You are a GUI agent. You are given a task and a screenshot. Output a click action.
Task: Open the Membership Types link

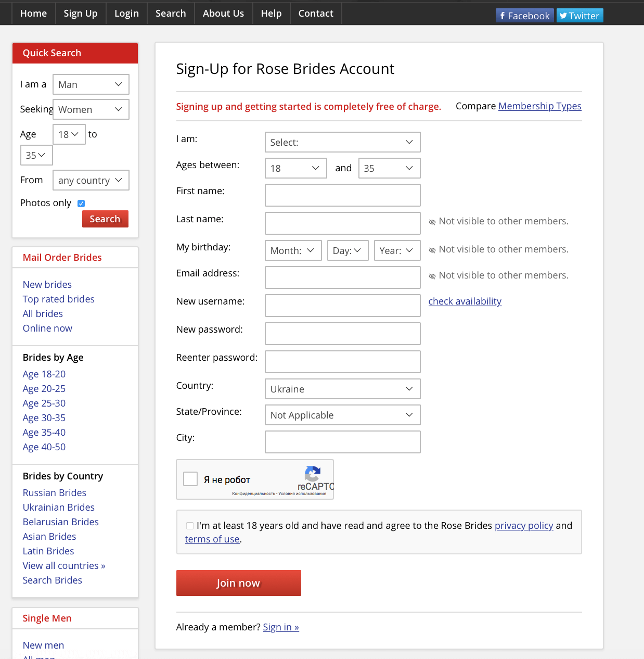coord(540,106)
